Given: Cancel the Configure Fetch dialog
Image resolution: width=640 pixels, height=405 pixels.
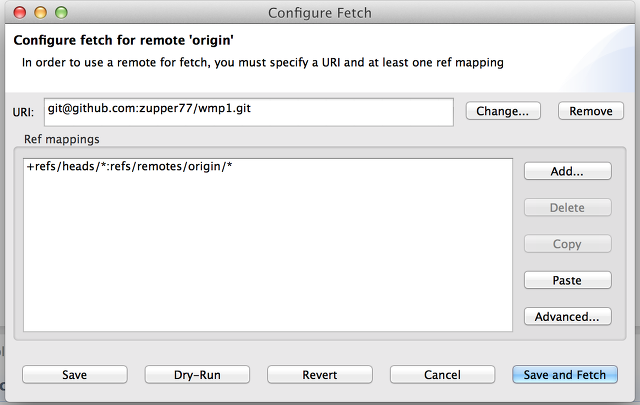Looking at the screenshot, I should click(442, 374).
